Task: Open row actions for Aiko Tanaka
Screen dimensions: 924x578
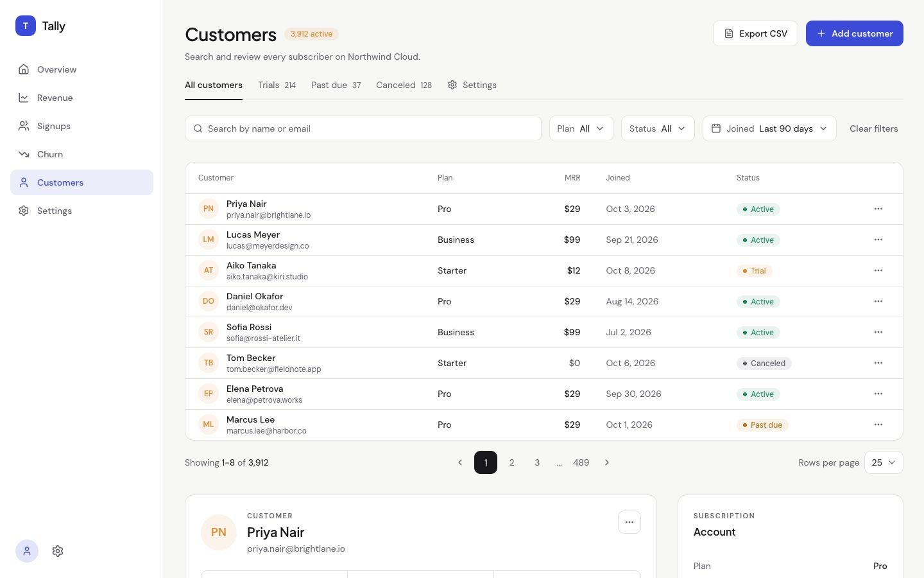Action: pos(878,270)
